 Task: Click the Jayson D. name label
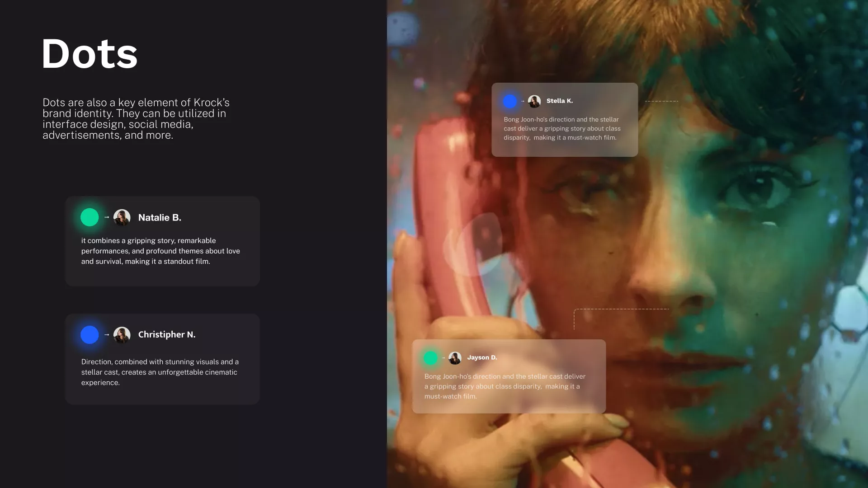482,357
